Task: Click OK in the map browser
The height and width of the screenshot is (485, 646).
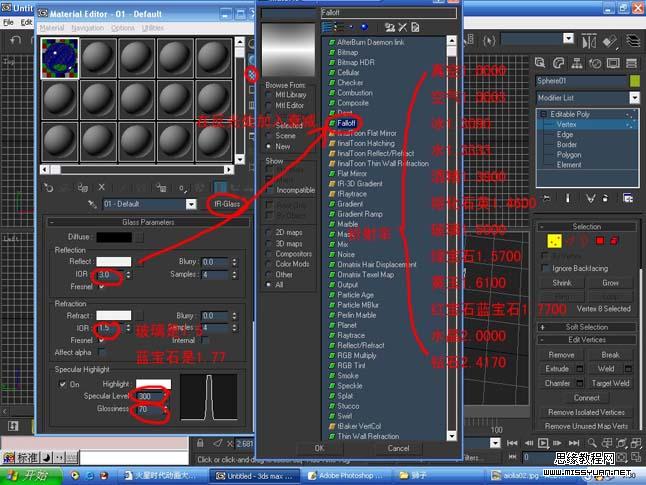Action: point(319,448)
